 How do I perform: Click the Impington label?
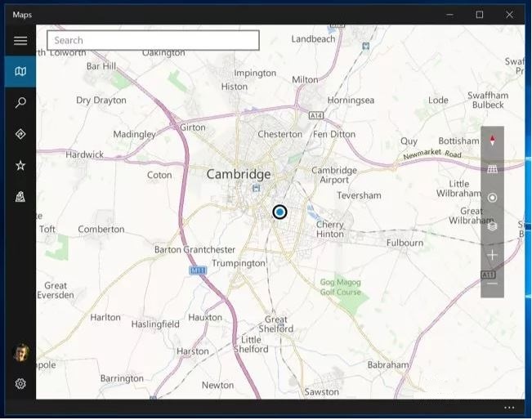tap(255, 74)
